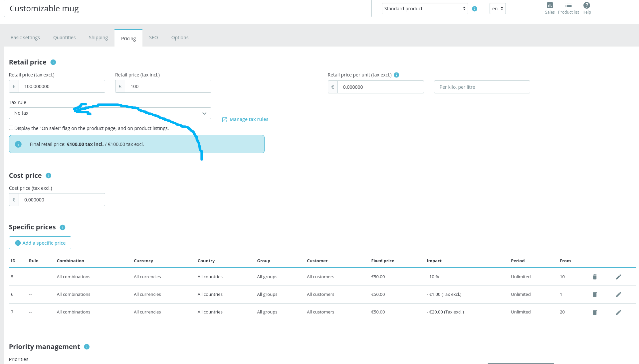Open the Sales statistics icon
Screen dimensions: 639x364
coord(549,6)
